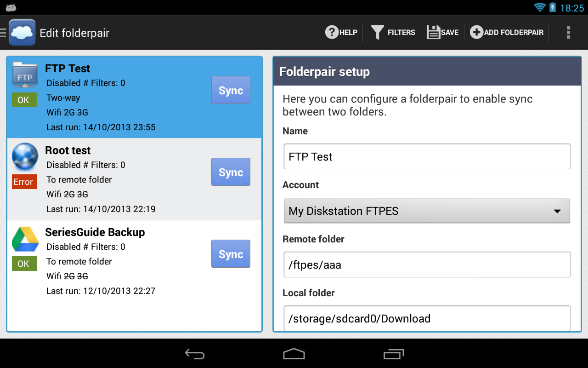This screenshot has width=588, height=368.
Task: Tap the OK badge of SeriesGuide Backup
Action: (x=24, y=264)
